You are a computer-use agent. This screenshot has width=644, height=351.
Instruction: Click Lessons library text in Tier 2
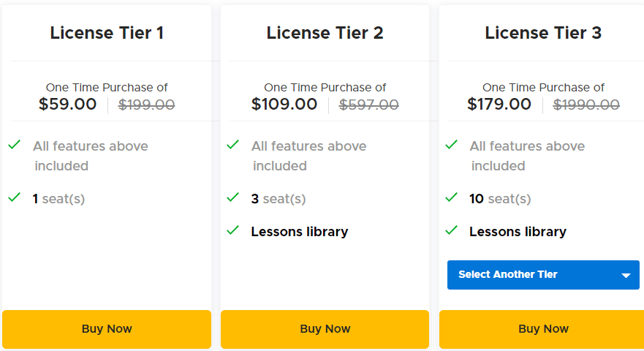point(300,232)
